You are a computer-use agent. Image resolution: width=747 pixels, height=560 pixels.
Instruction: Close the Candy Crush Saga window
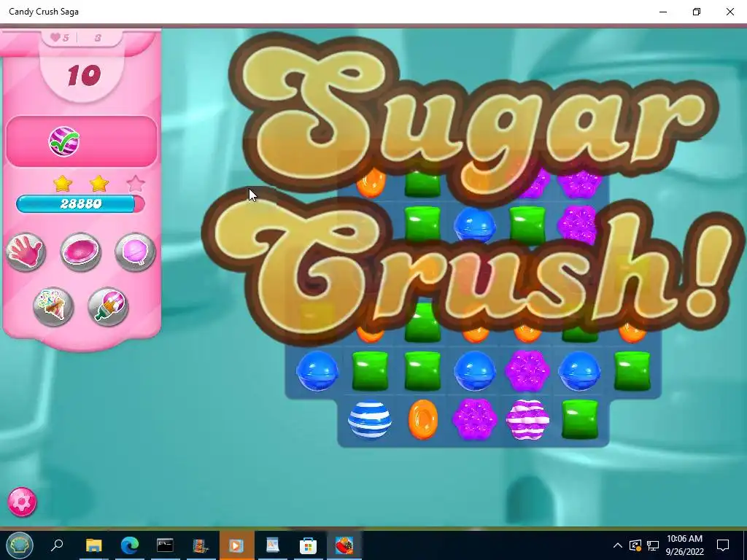pyautogui.click(x=729, y=12)
